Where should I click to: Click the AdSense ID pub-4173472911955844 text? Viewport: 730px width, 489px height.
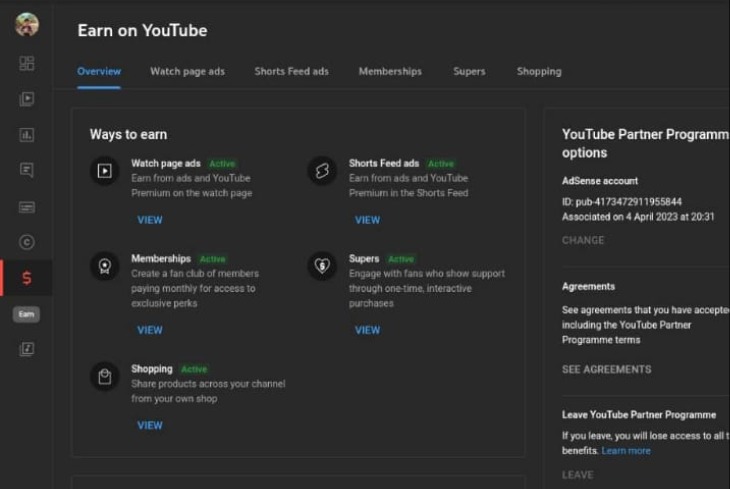pos(622,202)
